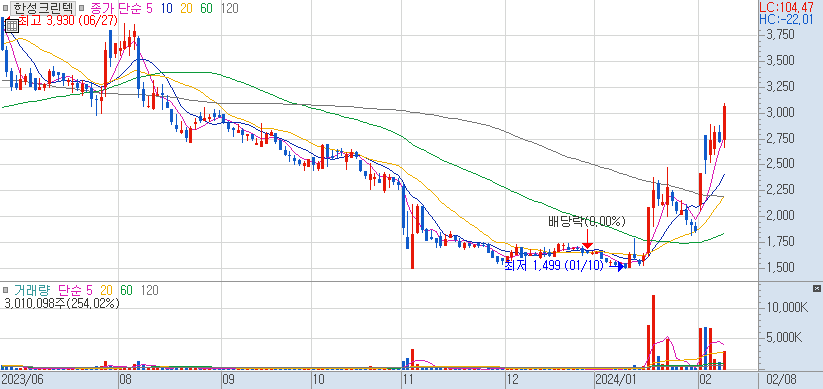Click the blue arrow pointing to lowest price
Screen dimensions: 823x389
click(618, 266)
